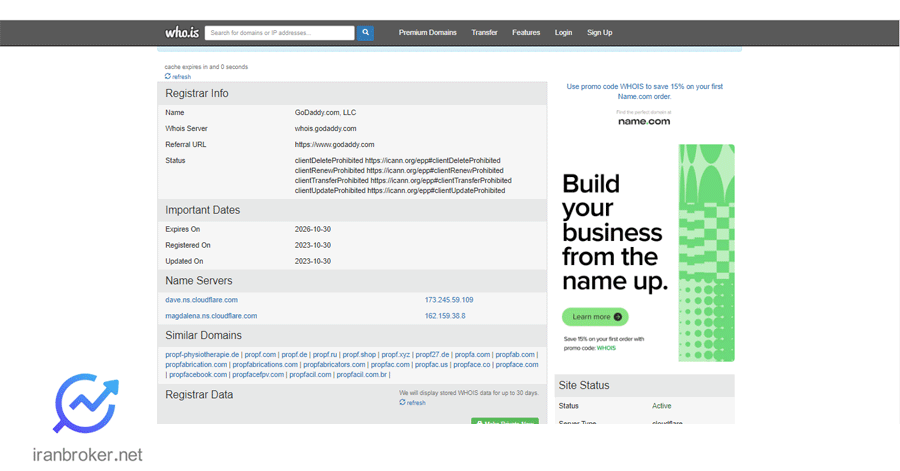
Task: Click the top cache refresh icon
Action: (x=168, y=76)
